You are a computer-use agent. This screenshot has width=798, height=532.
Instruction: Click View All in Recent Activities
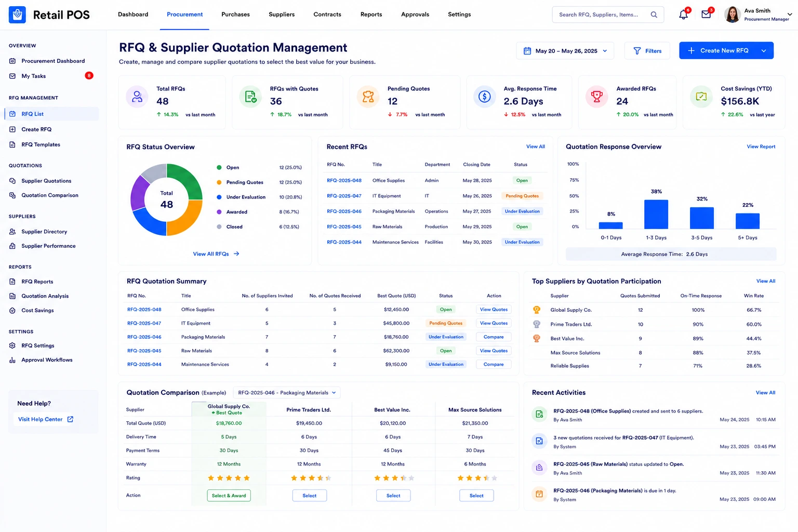point(765,393)
